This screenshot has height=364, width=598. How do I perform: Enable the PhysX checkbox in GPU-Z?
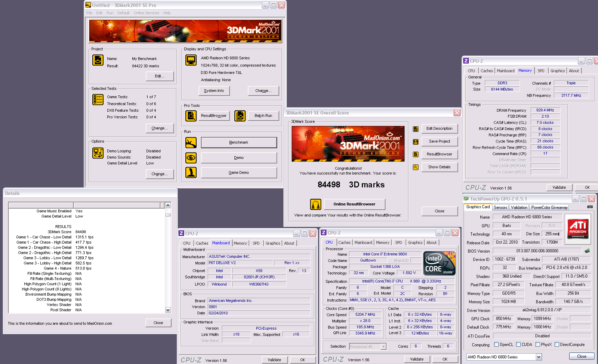click(538, 345)
